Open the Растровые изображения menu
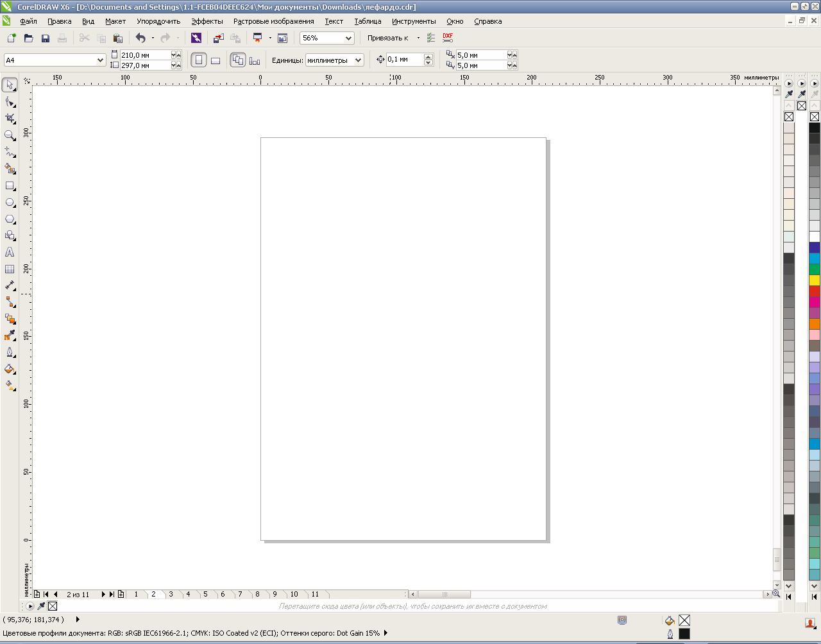 point(274,21)
